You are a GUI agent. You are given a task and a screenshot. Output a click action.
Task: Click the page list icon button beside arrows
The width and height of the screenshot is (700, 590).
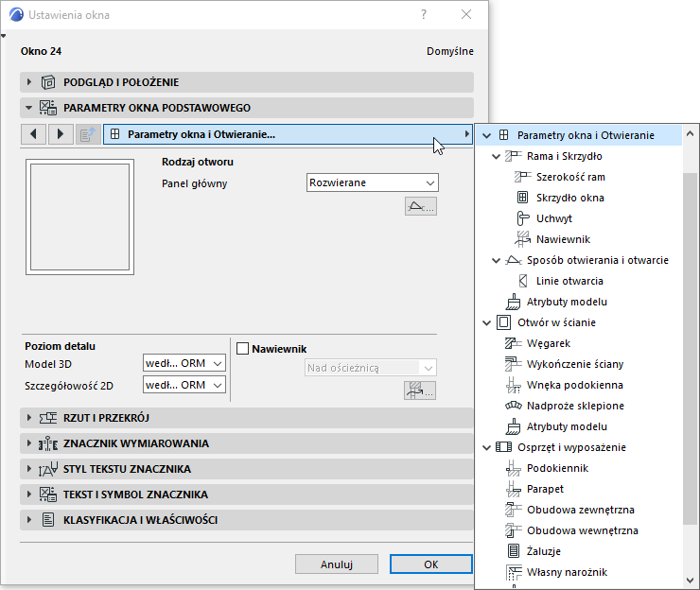pyautogui.click(x=87, y=134)
